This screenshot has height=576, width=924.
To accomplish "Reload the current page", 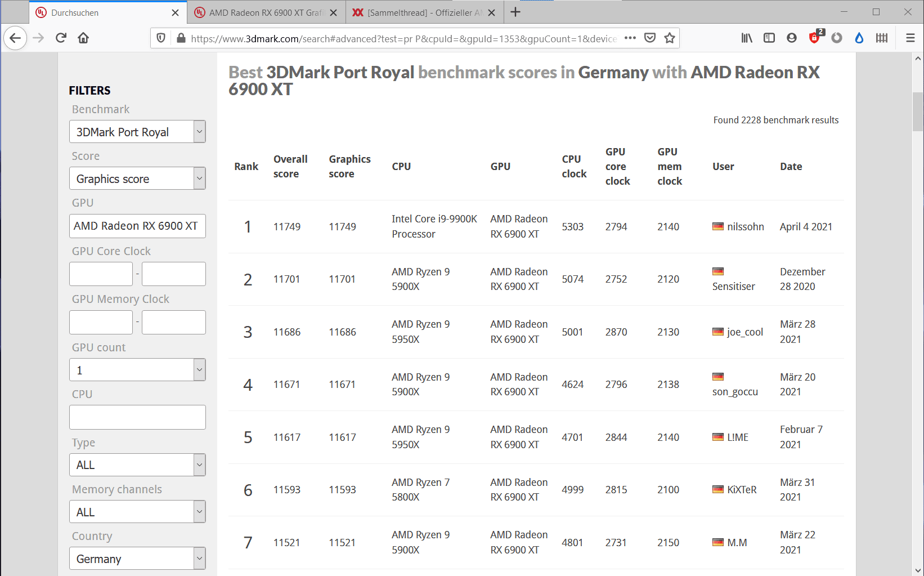I will pos(61,38).
